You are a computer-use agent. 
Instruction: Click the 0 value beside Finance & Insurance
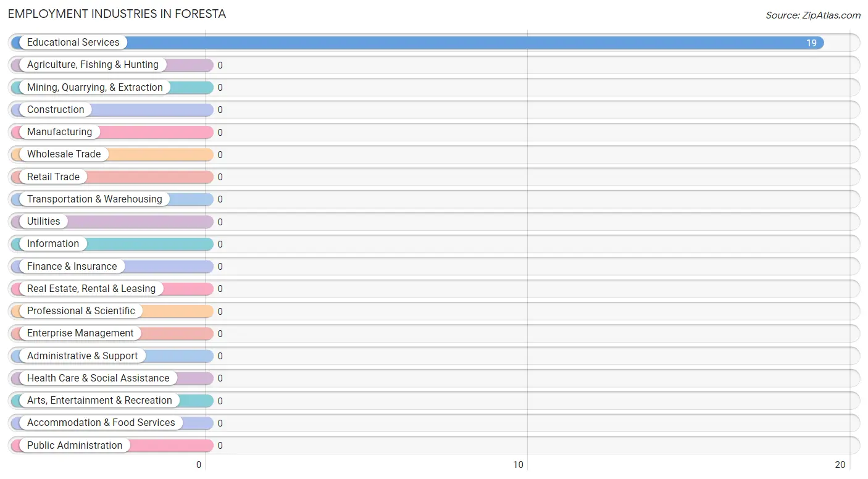click(220, 267)
